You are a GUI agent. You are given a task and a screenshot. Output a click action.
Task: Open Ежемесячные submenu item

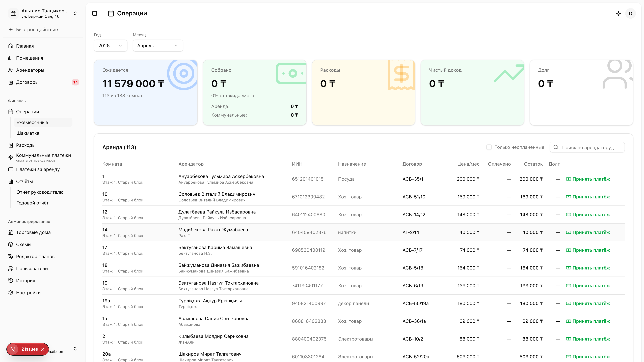(x=43, y=122)
